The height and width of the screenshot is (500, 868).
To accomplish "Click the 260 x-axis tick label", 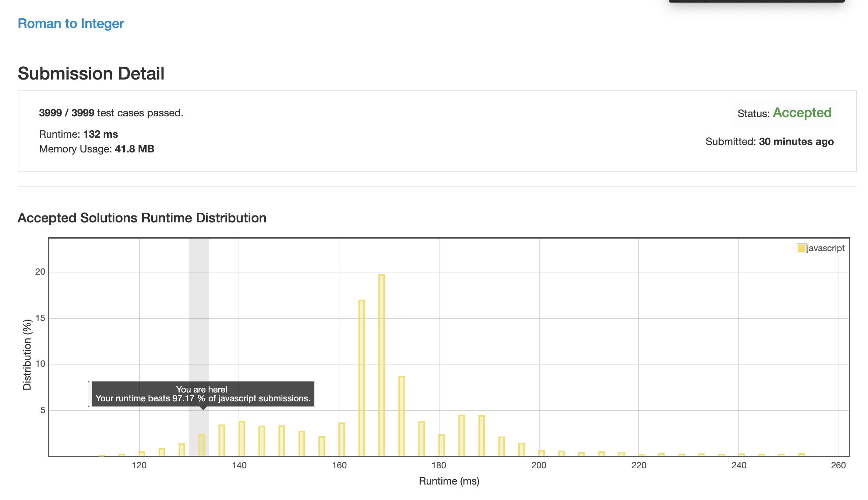I will (839, 465).
